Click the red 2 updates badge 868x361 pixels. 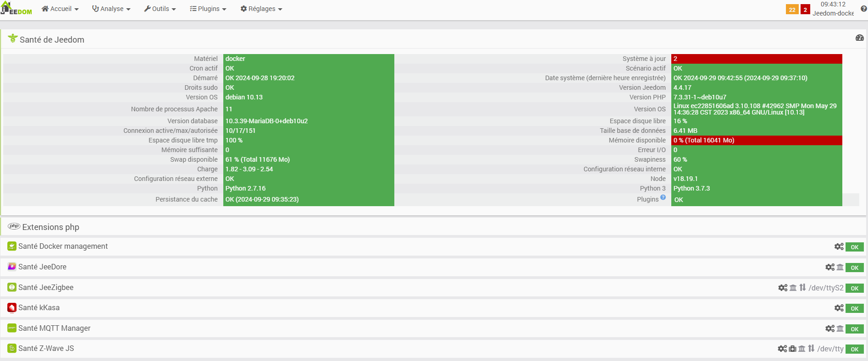[805, 10]
